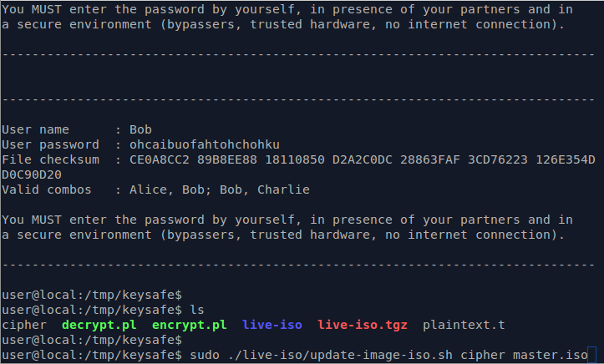Click the live-iso directory name
Image resolution: width=604 pixels, height=364 pixels.
click(272, 325)
